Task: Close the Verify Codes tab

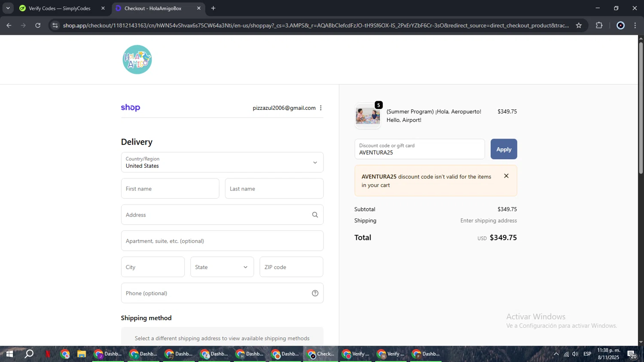Action: (x=103, y=8)
